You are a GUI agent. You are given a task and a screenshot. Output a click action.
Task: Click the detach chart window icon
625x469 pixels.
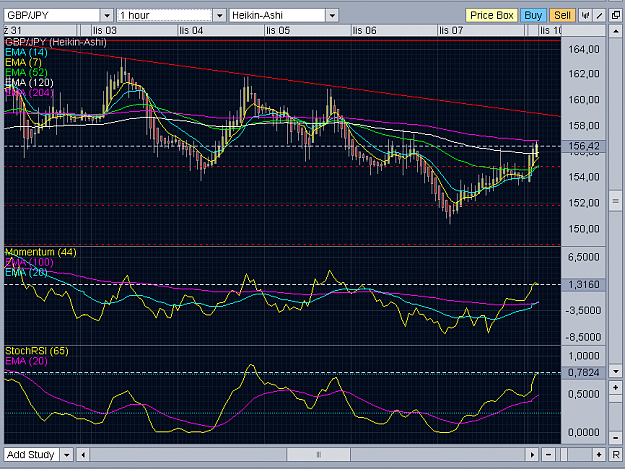[x=616, y=16]
